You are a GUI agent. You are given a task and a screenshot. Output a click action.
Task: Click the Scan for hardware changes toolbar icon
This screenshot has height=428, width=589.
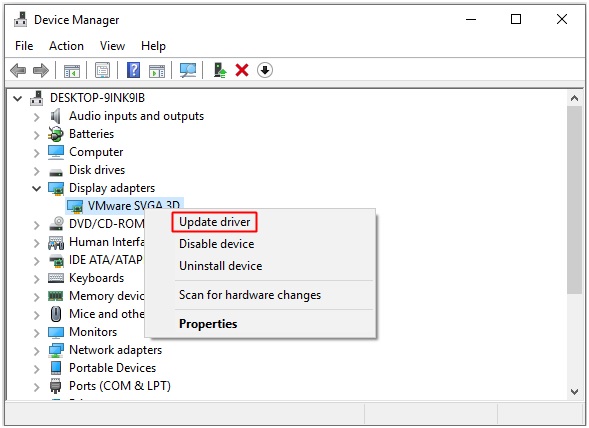(x=187, y=70)
